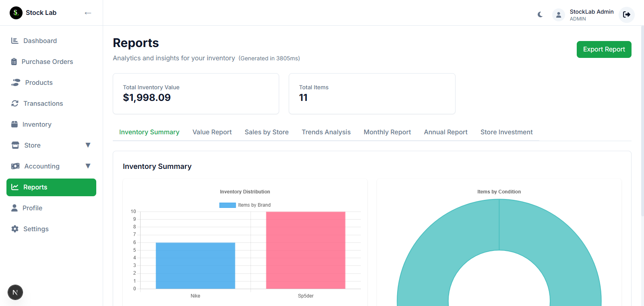Image resolution: width=644 pixels, height=306 pixels.
Task: Click the Total Inventory Value amount $1,998.09
Action: [x=147, y=98]
